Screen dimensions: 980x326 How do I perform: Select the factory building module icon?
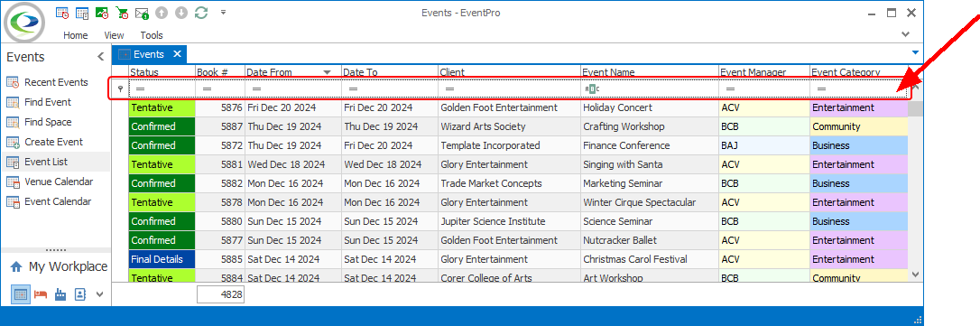pyautogui.click(x=60, y=294)
